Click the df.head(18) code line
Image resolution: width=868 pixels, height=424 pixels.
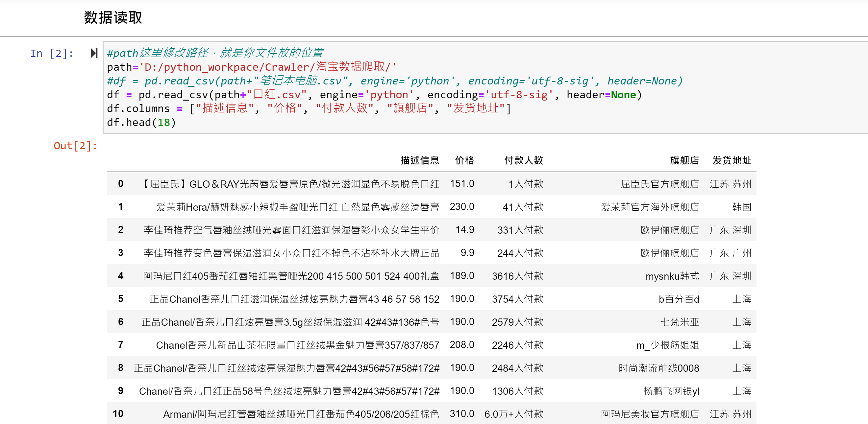(x=141, y=122)
